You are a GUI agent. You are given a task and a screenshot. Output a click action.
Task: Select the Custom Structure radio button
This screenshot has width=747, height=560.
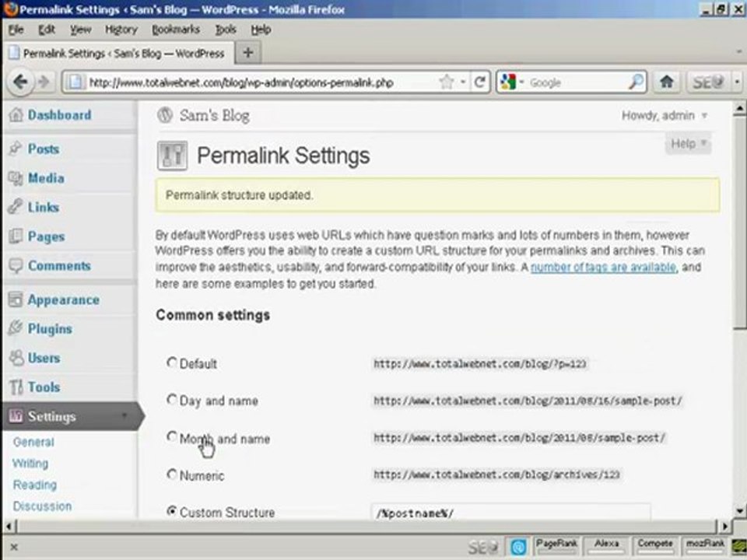tap(172, 511)
